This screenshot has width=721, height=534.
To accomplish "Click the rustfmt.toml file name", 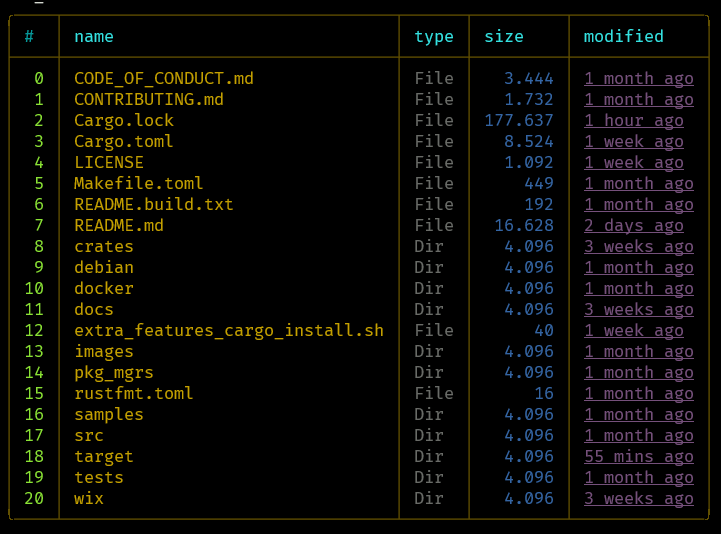I will pyautogui.click(x=134, y=394).
